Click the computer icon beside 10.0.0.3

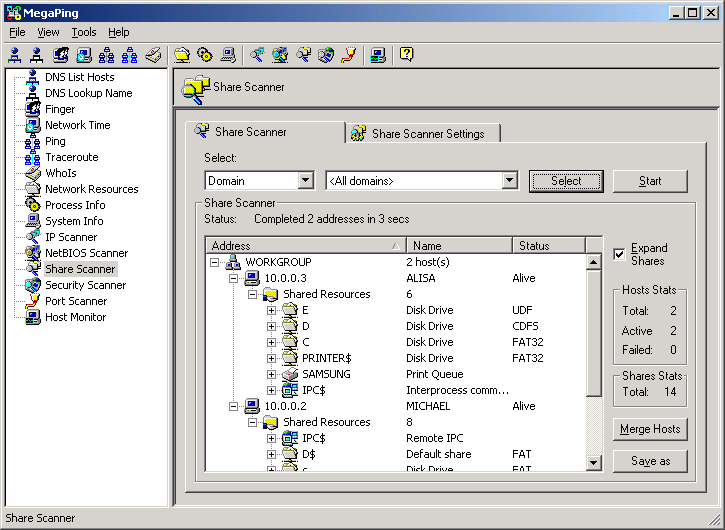point(252,278)
